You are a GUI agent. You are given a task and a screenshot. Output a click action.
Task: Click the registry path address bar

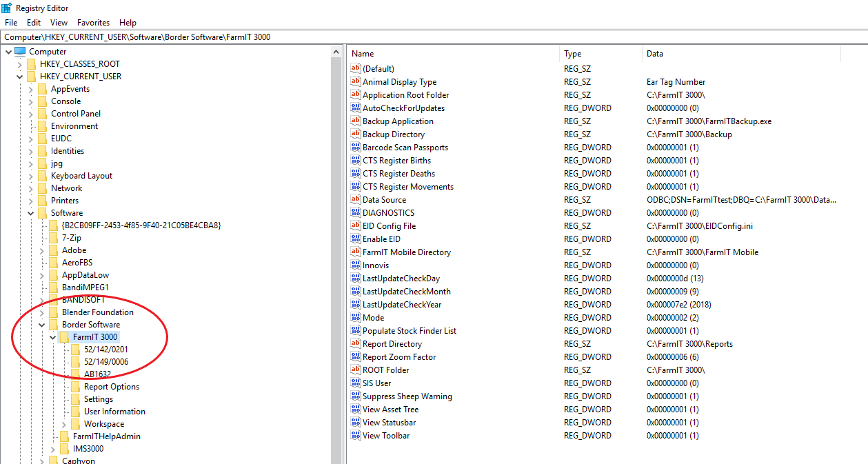[434, 37]
